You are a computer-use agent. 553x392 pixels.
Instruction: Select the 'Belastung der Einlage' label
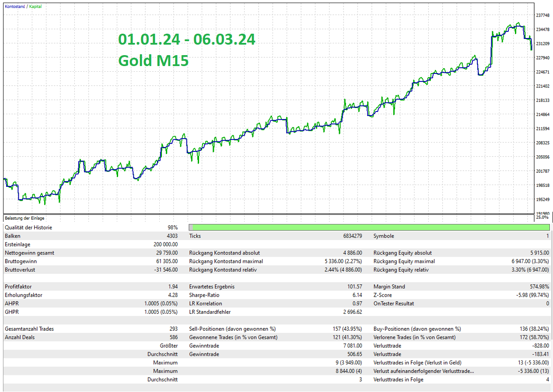coord(24,218)
